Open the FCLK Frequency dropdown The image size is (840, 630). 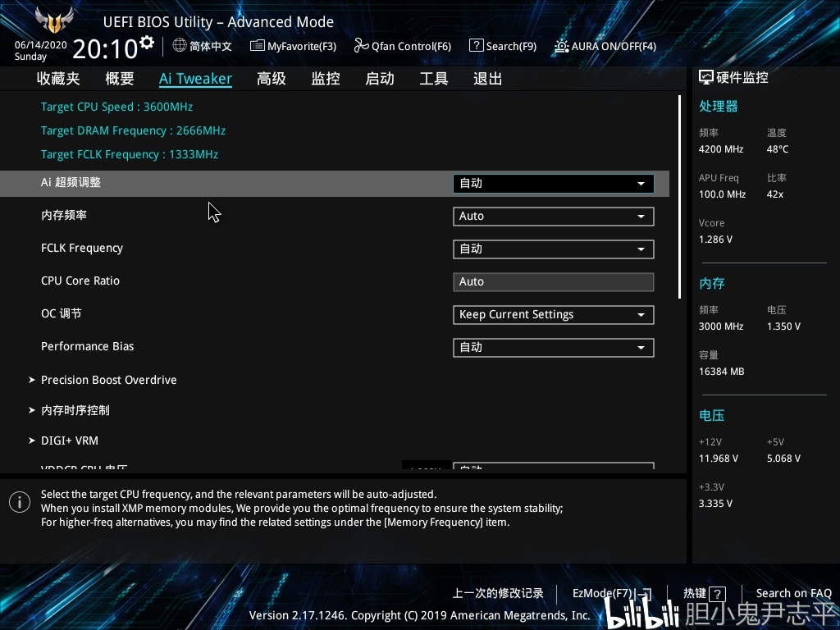pyautogui.click(x=554, y=249)
